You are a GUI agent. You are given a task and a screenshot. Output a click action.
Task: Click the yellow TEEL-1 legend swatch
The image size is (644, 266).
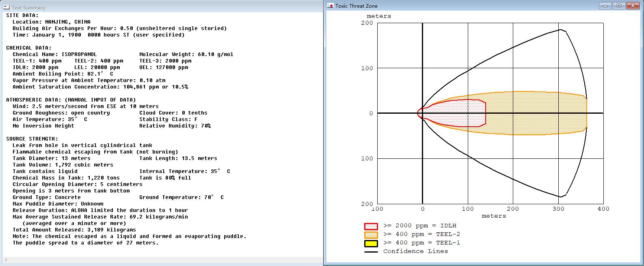click(x=371, y=243)
